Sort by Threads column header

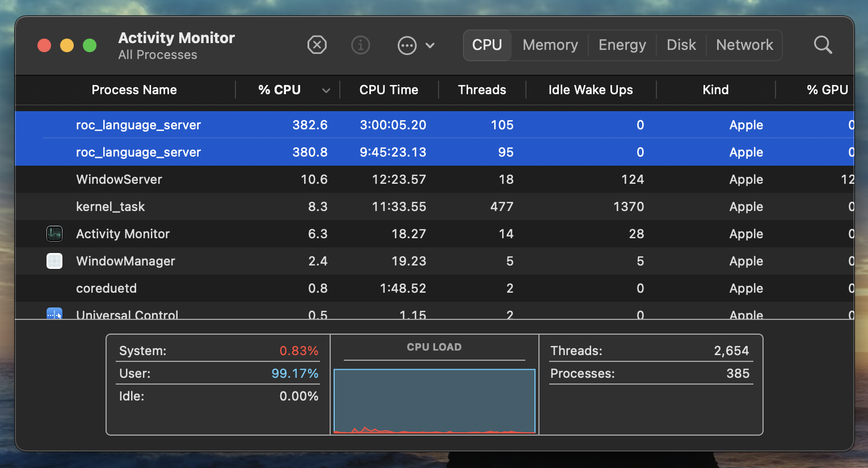(482, 90)
